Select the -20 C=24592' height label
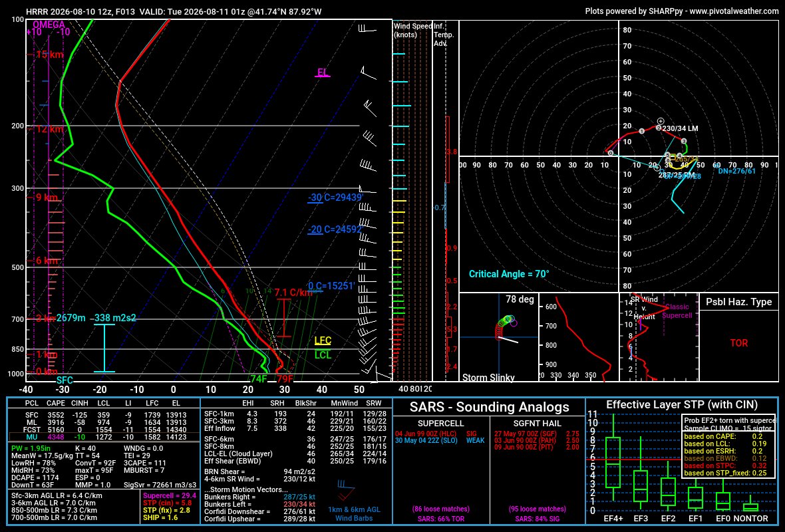Viewport: 785px width, 532px height. coord(335,229)
